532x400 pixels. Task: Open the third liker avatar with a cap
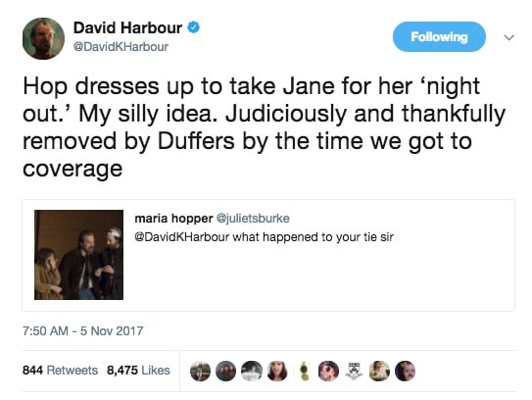[252, 371]
